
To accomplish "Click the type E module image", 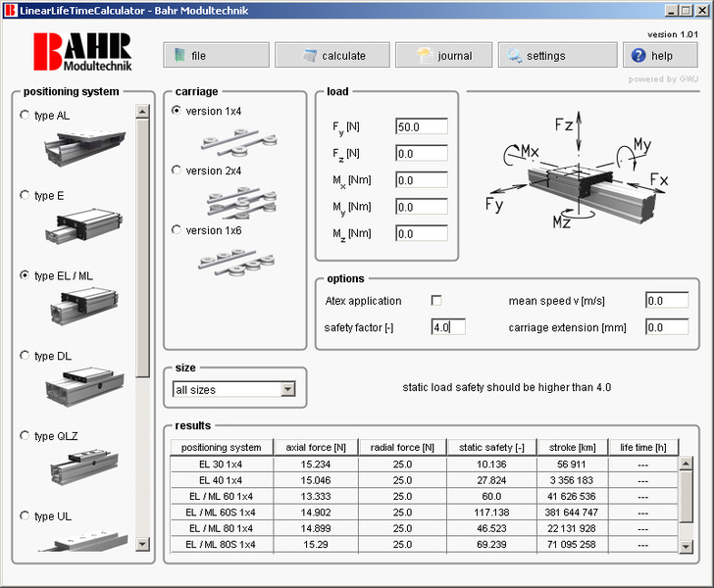I will tap(78, 226).
